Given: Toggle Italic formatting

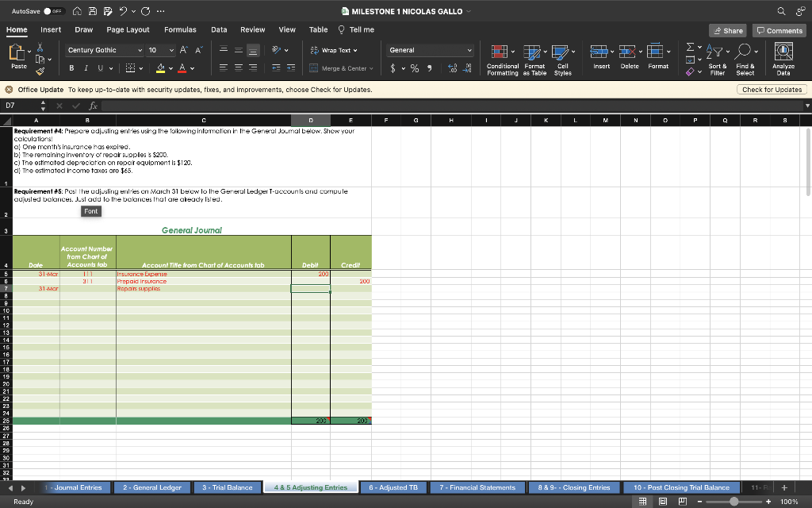Looking at the screenshot, I should [x=86, y=68].
